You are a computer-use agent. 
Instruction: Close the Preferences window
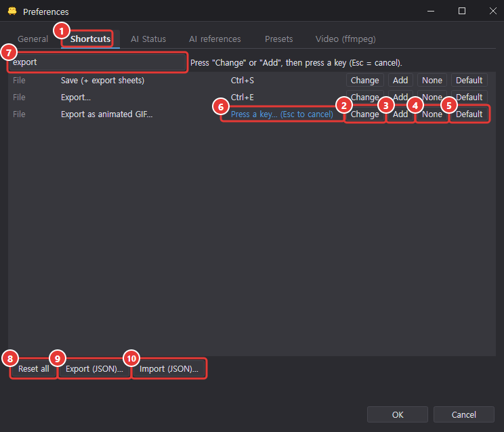pyautogui.click(x=492, y=12)
